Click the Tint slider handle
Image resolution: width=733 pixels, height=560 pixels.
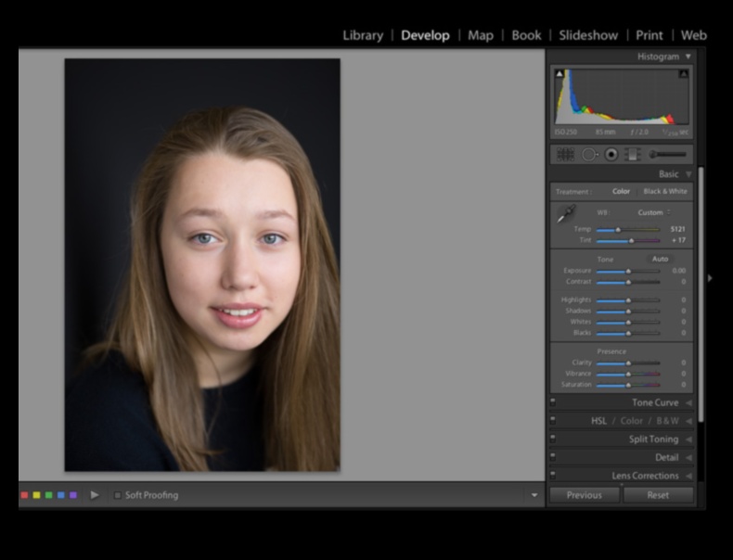(x=632, y=240)
